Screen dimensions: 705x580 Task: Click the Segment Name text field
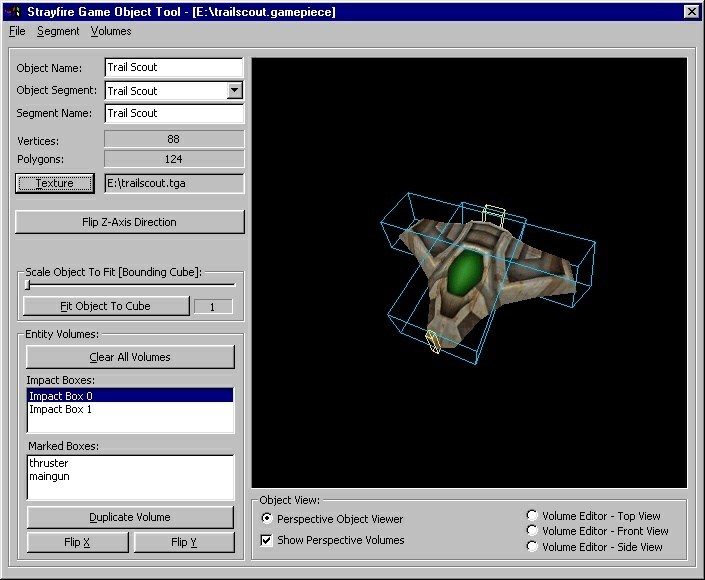click(x=174, y=113)
